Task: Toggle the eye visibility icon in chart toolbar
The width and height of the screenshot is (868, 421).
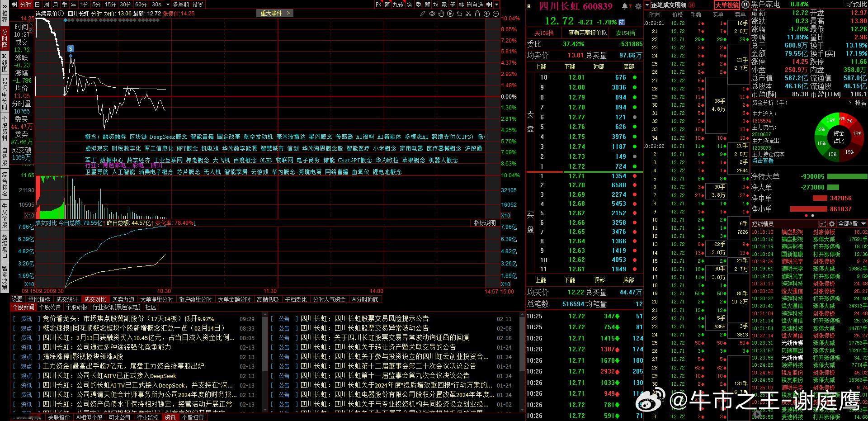Action: pos(432,14)
